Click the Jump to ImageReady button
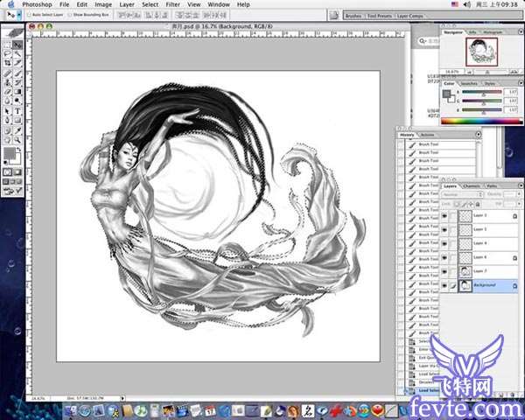Viewport: 525px width, 420px height. (13, 192)
